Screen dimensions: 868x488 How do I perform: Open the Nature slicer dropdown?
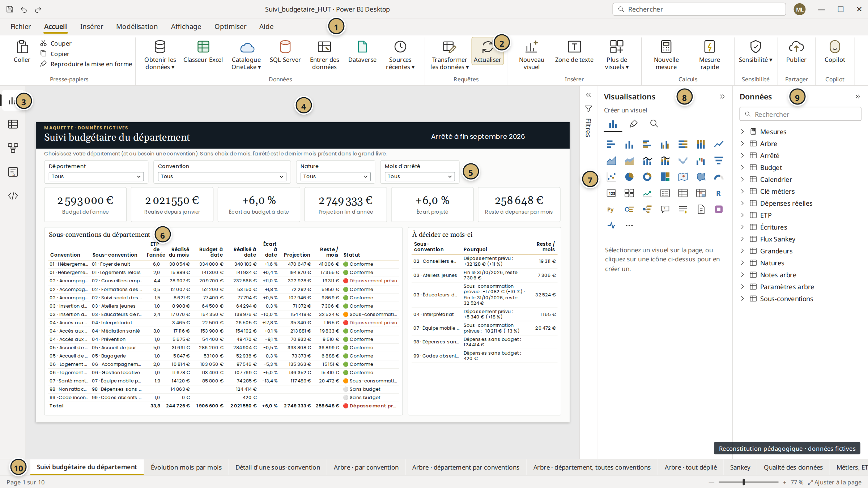[x=335, y=176]
